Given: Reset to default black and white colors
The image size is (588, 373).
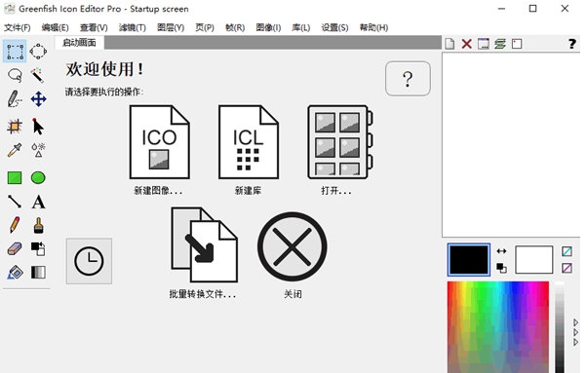Looking at the screenshot, I should pyautogui.click(x=501, y=268).
